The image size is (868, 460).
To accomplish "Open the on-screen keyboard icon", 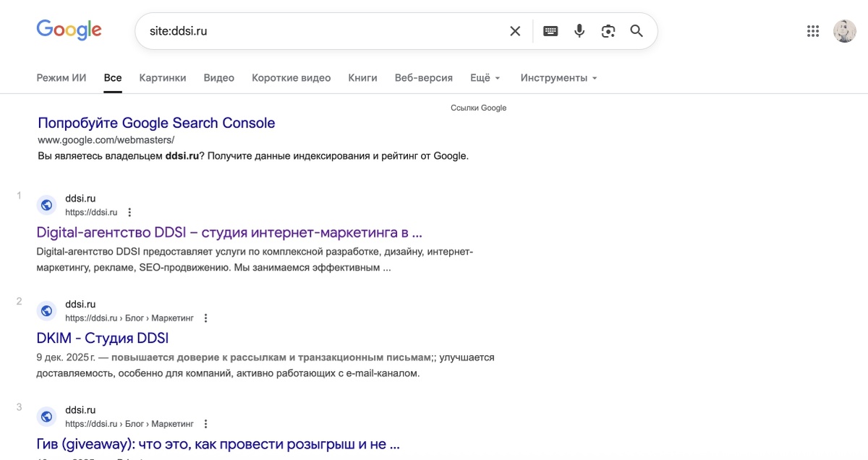I will click(x=550, y=30).
